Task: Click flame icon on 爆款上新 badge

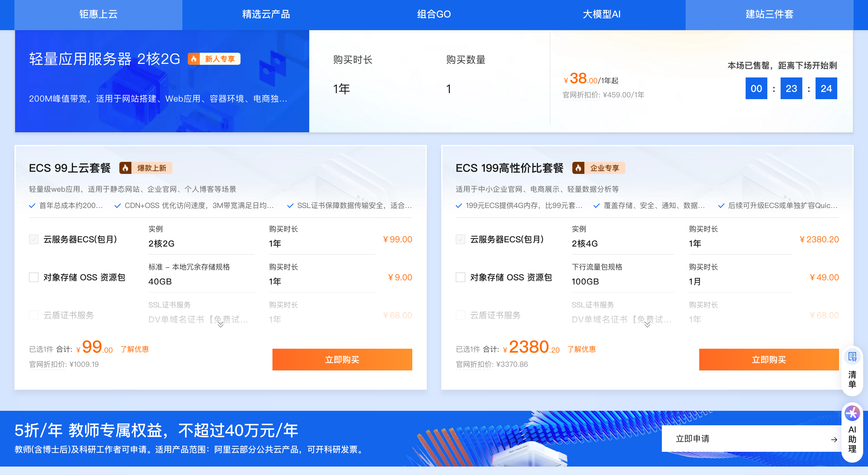Action: point(125,168)
